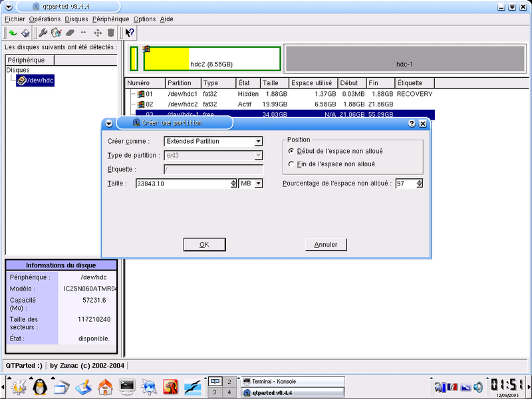Select Fin de l'espace non alloué radio
Image resolution: width=532 pixels, height=399 pixels.
click(x=291, y=164)
